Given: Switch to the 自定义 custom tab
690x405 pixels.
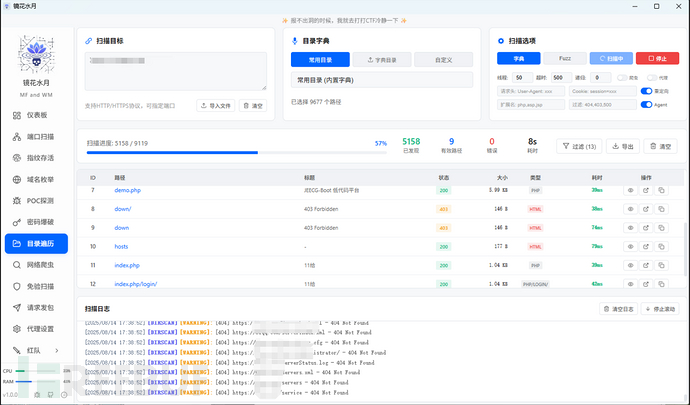Looking at the screenshot, I should click(x=444, y=60).
